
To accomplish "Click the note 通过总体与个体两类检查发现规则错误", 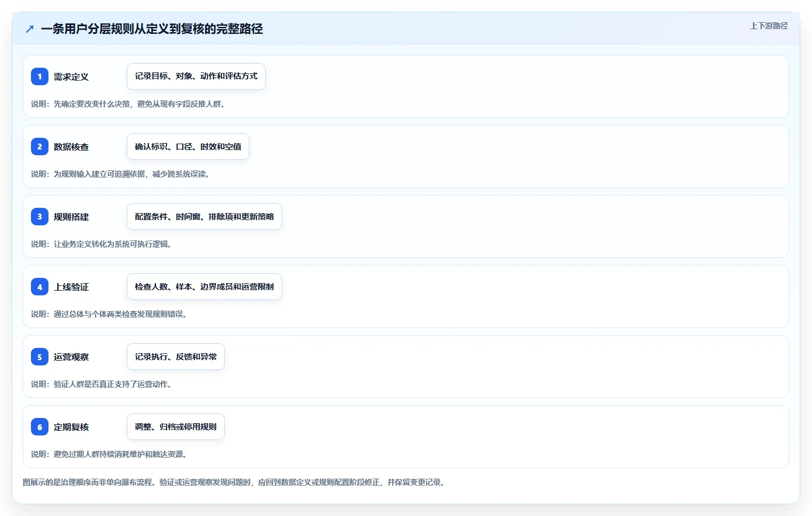I will tap(119, 314).
